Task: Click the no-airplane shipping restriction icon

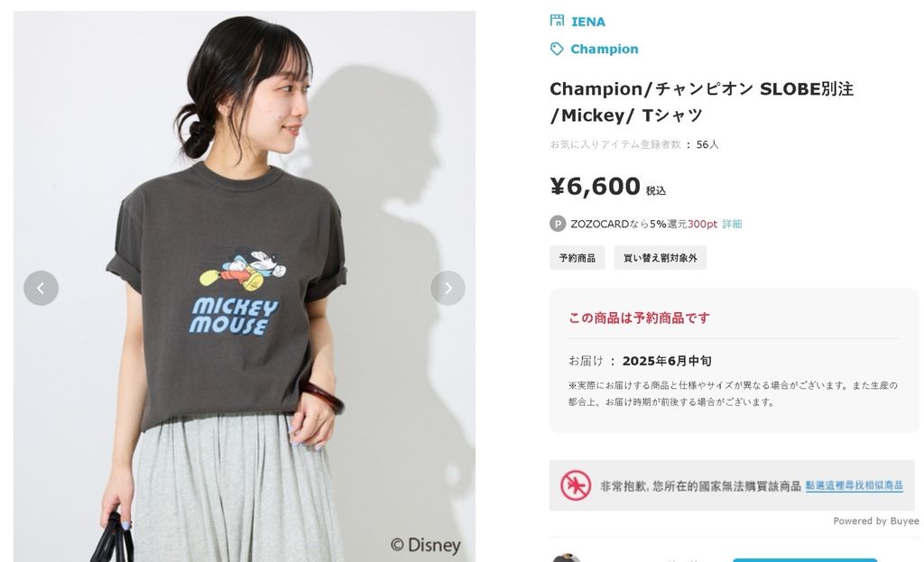Action: click(x=576, y=485)
